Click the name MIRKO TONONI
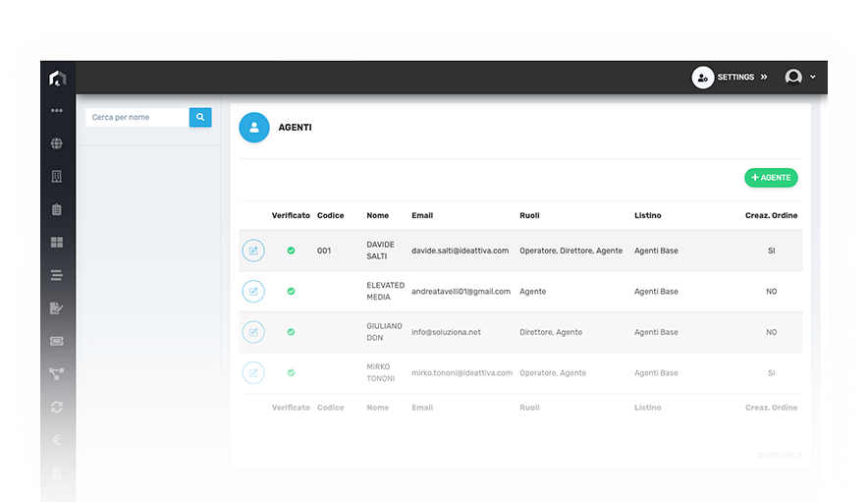Image resolution: width=868 pixels, height=502 pixels. pos(380,373)
